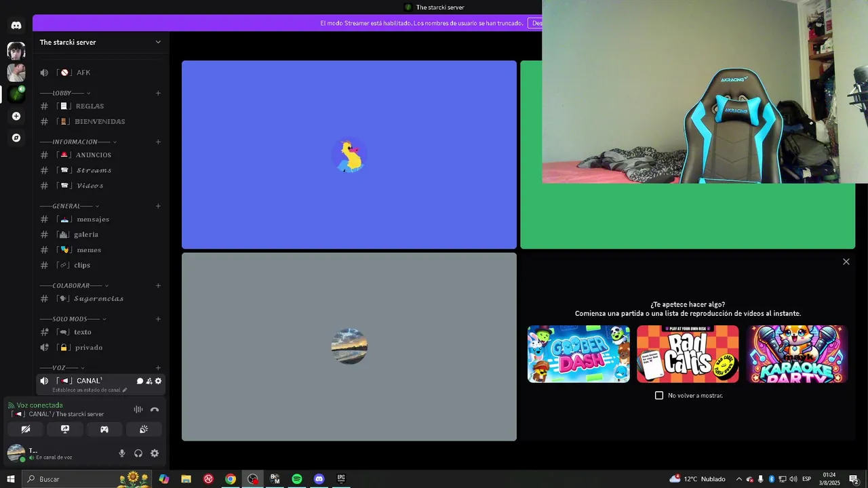
Task: Open the mensajes channel
Action: point(100,219)
